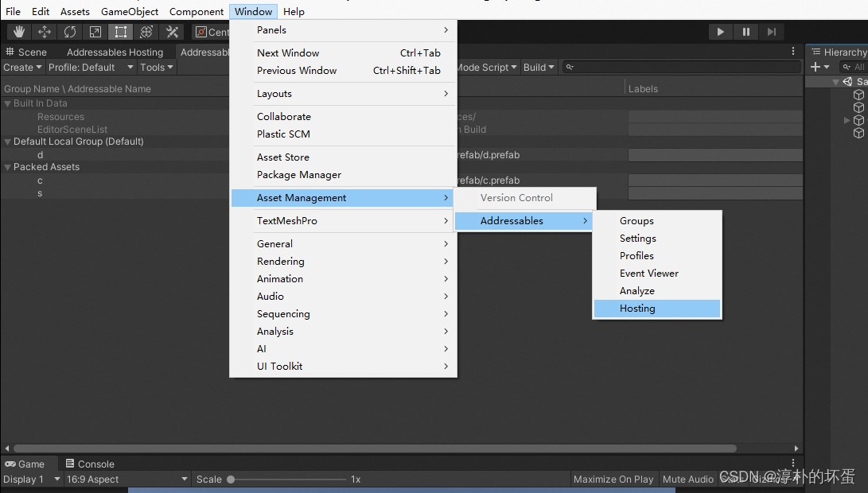The image size is (868, 493).
Task: Select Hosting in Addressables submenu
Action: coord(657,309)
